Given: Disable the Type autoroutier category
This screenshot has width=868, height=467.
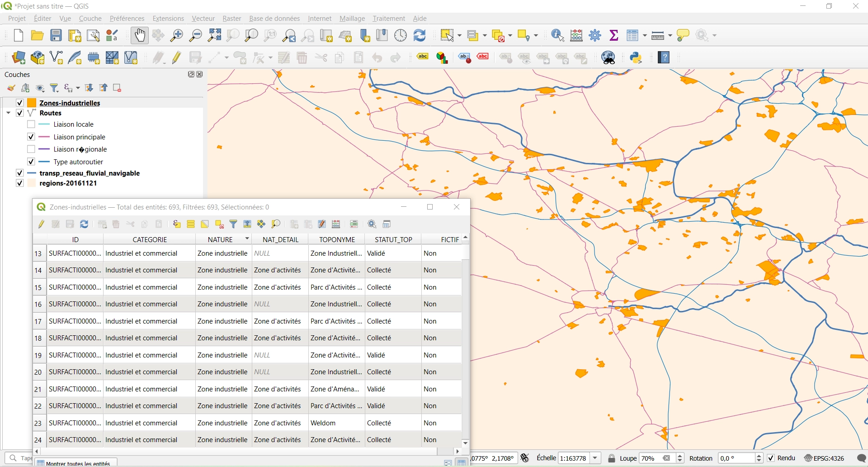Looking at the screenshot, I should (x=31, y=162).
